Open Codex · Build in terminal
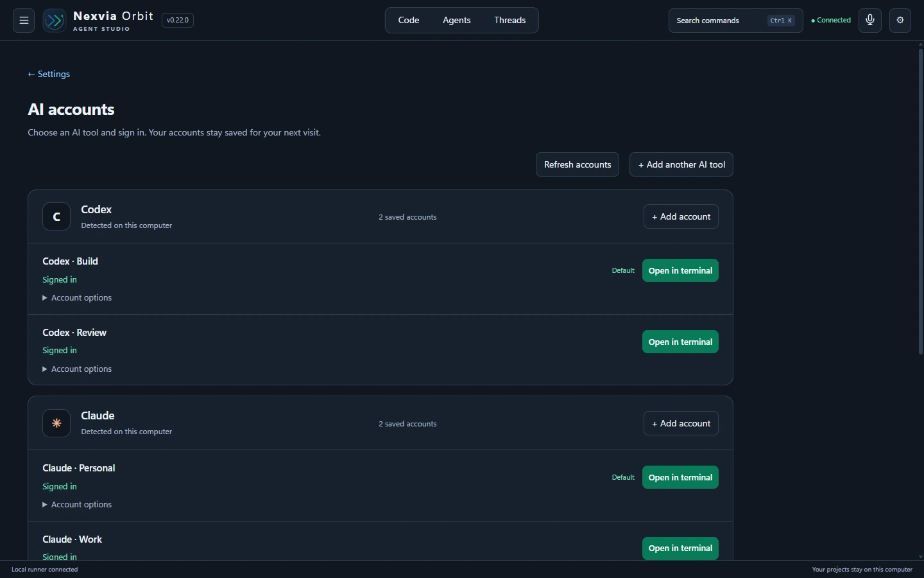 point(680,270)
